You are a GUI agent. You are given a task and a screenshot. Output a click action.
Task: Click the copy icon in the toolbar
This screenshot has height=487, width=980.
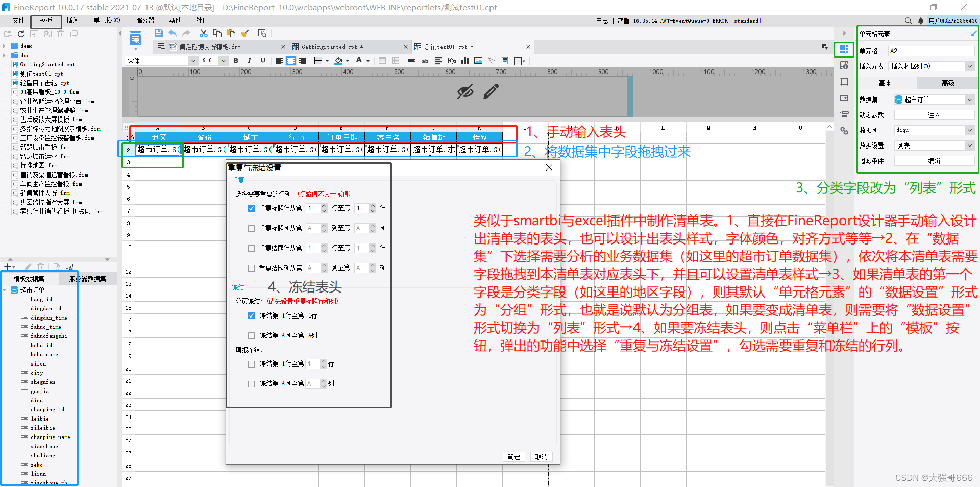tap(217, 33)
